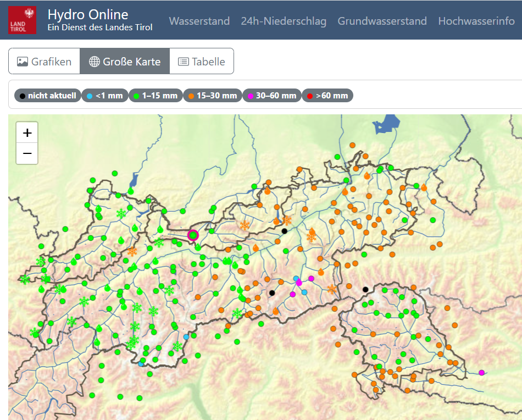Switch to the Grafiken view
Image resolution: width=522 pixels, height=420 pixels.
(45, 61)
